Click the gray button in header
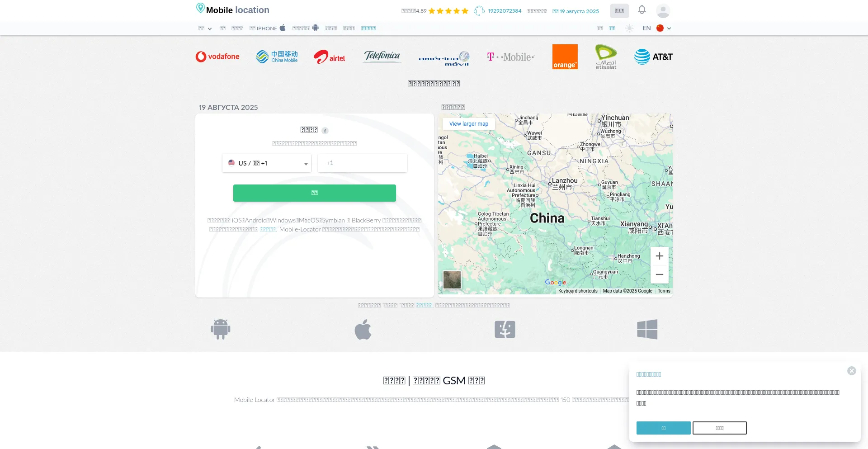 (619, 11)
